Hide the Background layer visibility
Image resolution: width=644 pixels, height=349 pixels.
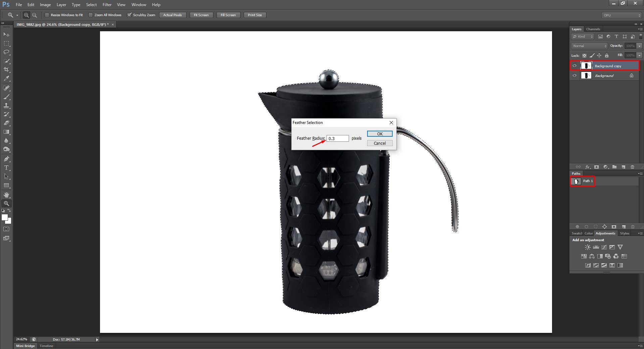574,76
